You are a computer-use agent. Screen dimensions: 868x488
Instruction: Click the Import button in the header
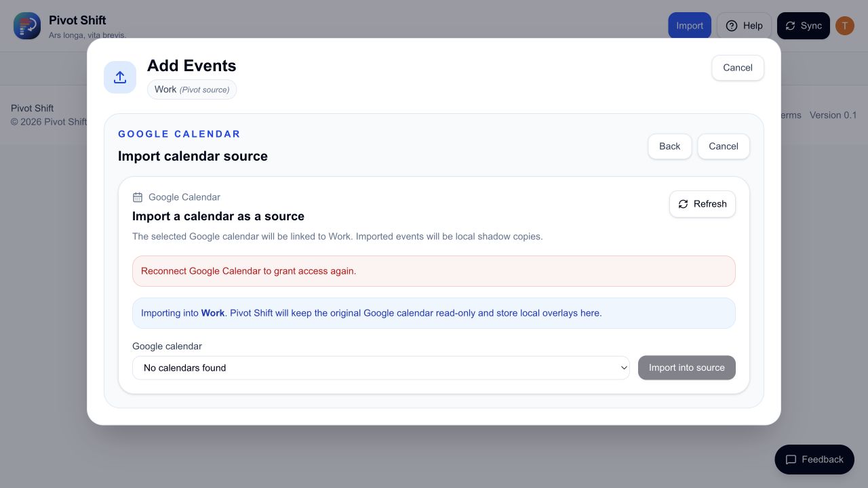[x=690, y=26]
